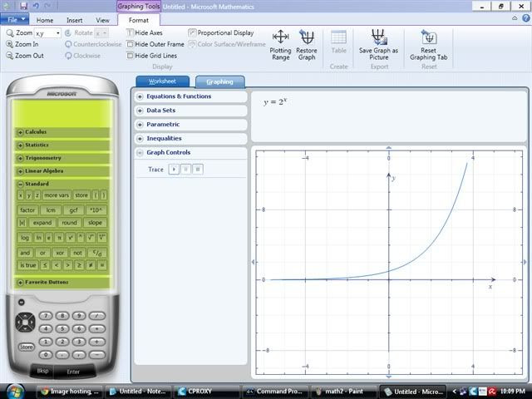532x399 pixels.
Task: Switch to the Worksheet tab
Action: point(163,81)
